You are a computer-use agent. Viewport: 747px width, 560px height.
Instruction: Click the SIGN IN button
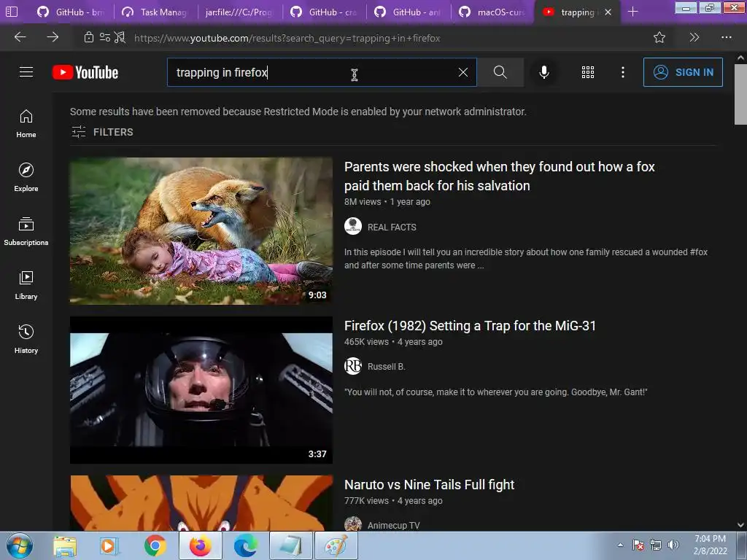point(683,72)
